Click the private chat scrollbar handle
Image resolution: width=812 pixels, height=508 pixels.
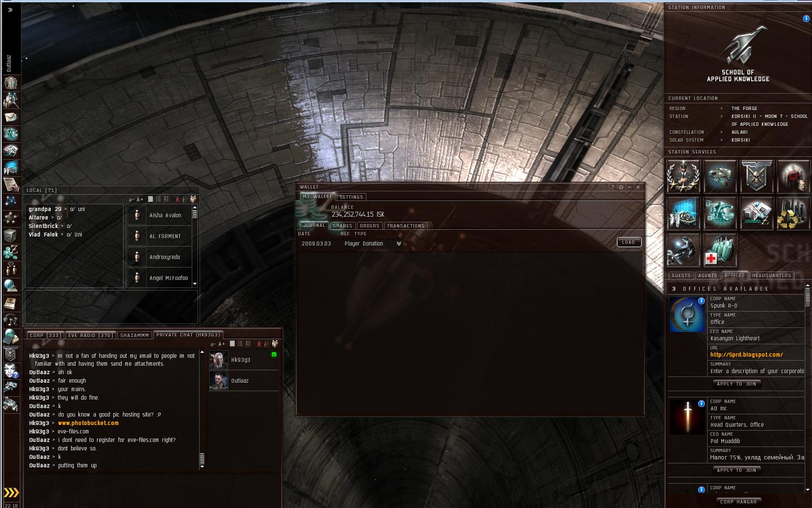tap(202, 459)
